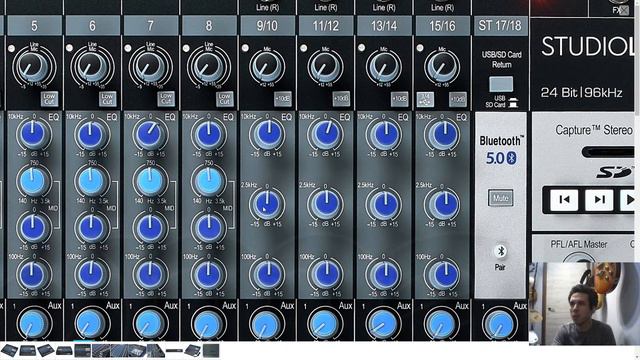This screenshot has width=640, height=360.
Task: Click the presenter webcam overlay
Action: [x=584, y=304]
